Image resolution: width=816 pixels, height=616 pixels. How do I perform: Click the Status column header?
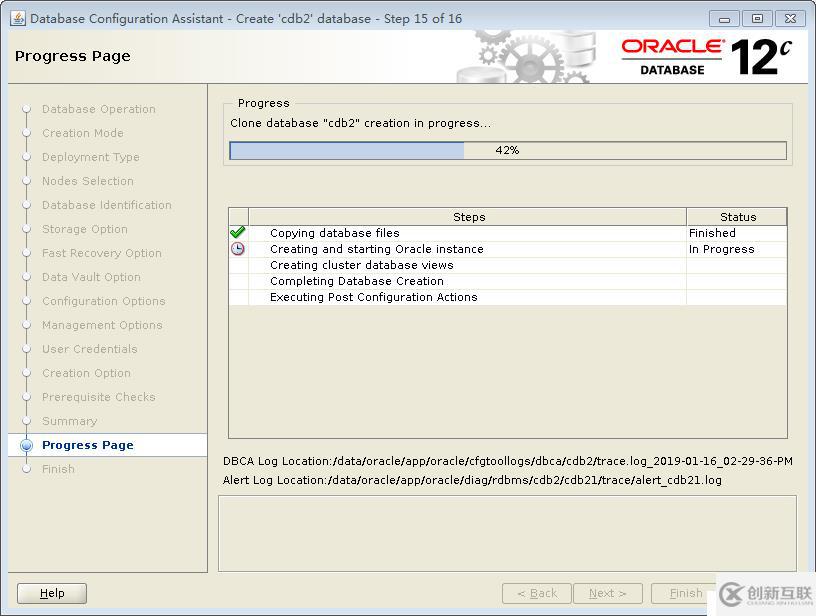pyautogui.click(x=737, y=216)
